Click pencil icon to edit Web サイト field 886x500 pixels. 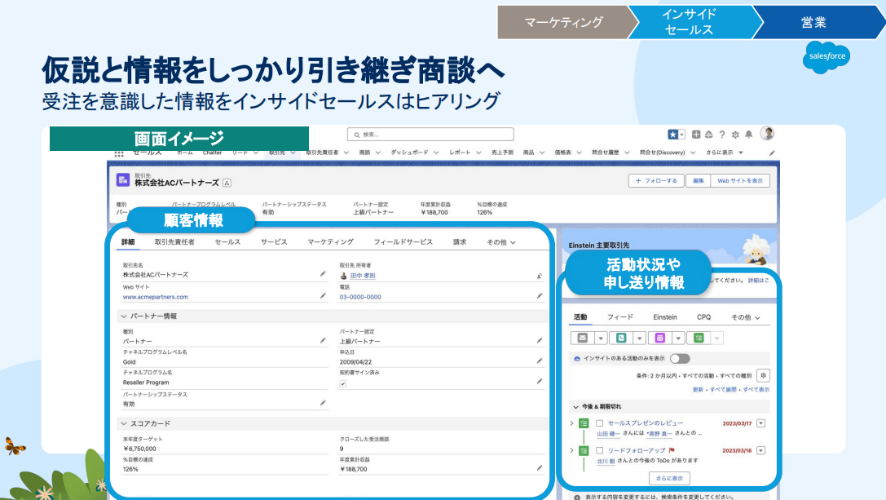tap(323, 296)
